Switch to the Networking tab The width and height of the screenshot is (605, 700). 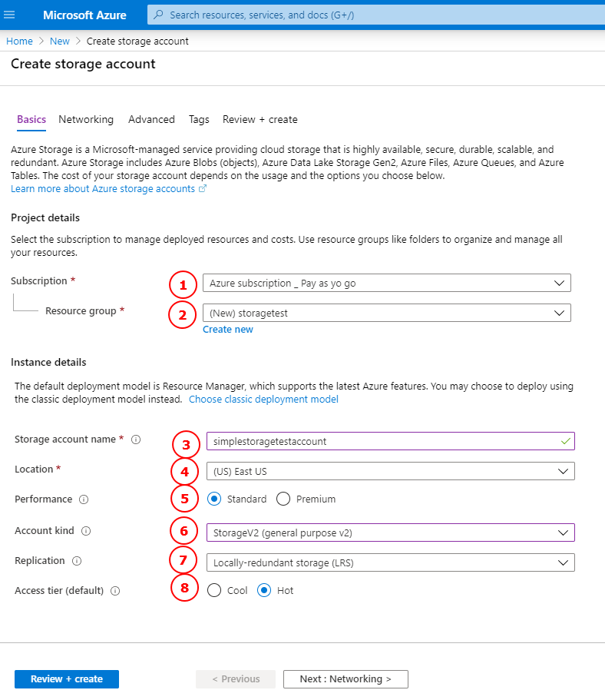[86, 120]
